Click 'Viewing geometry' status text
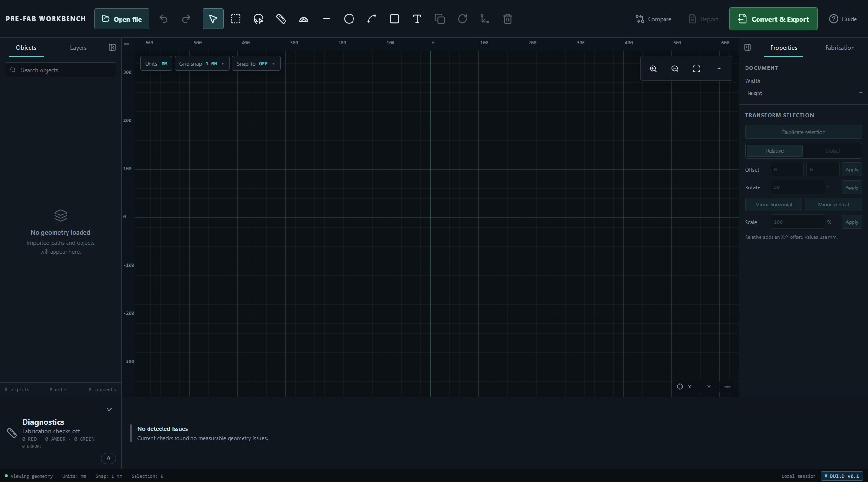The height and width of the screenshot is (482, 868). click(32, 476)
